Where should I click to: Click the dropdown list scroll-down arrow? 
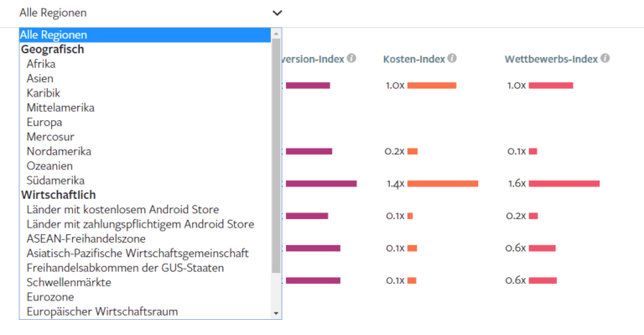pyautogui.click(x=276, y=314)
